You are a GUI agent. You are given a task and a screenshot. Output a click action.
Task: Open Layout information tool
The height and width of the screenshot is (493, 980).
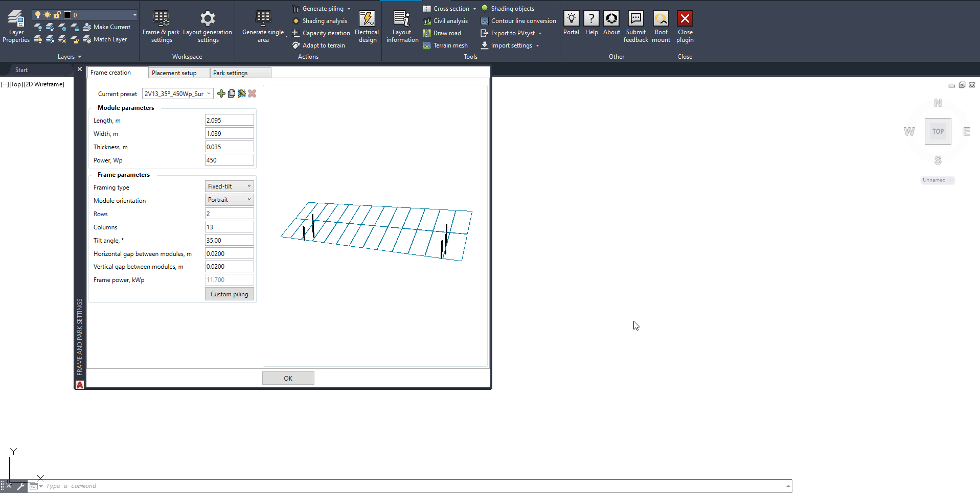click(x=402, y=27)
